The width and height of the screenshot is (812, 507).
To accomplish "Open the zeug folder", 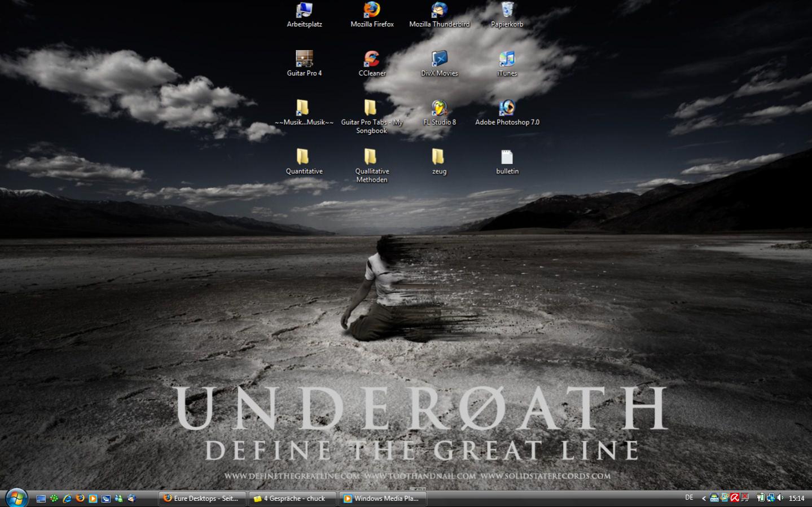I will coord(439,162).
